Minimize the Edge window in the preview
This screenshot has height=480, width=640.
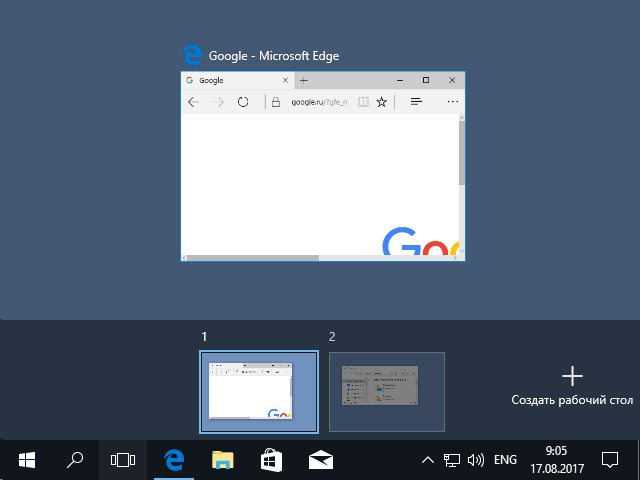(x=400, y=80)
